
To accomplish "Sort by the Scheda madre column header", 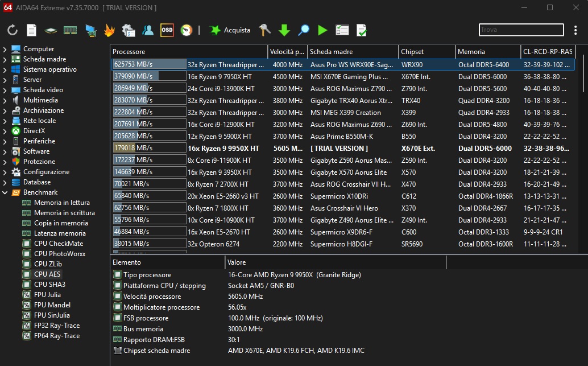I will 353,52.
